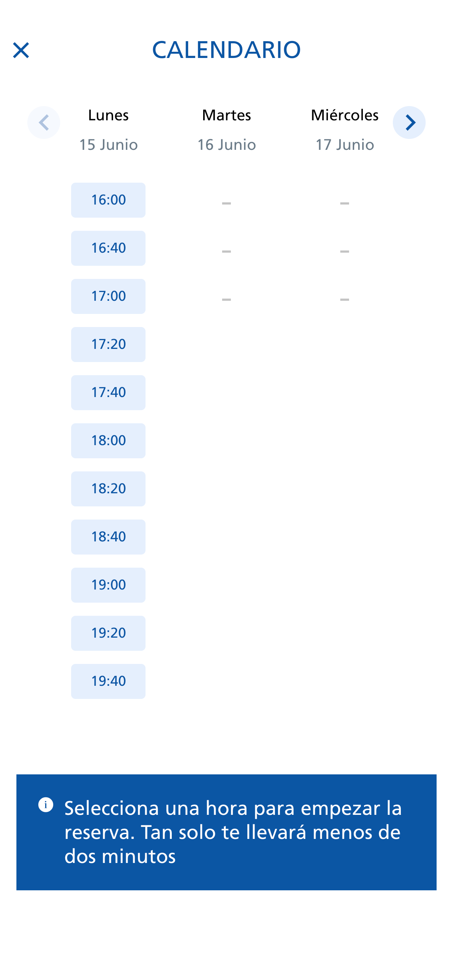Book the 17:40 time slot
Viewport: 453px width, 980px height.
click(108, 393)
